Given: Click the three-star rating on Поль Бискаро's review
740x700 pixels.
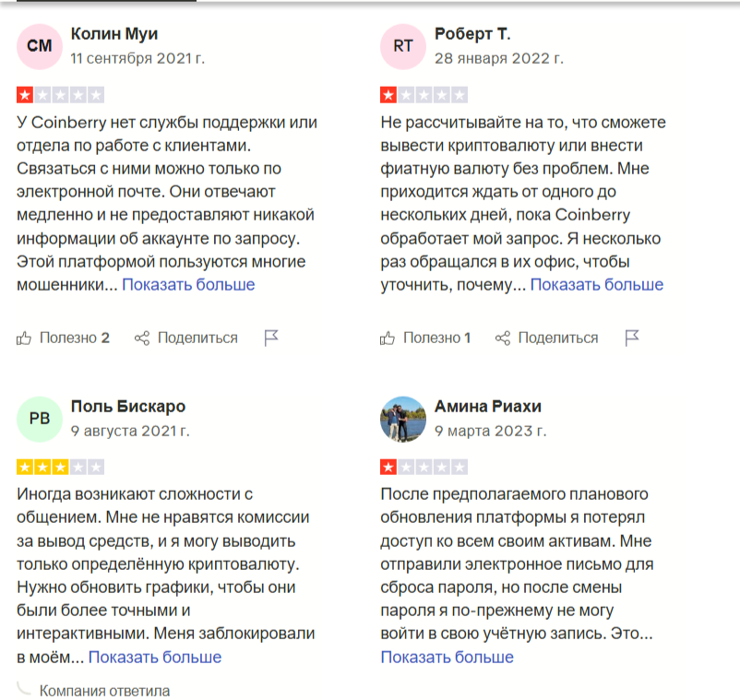Looking at the screenshot, I should [60, 467].
